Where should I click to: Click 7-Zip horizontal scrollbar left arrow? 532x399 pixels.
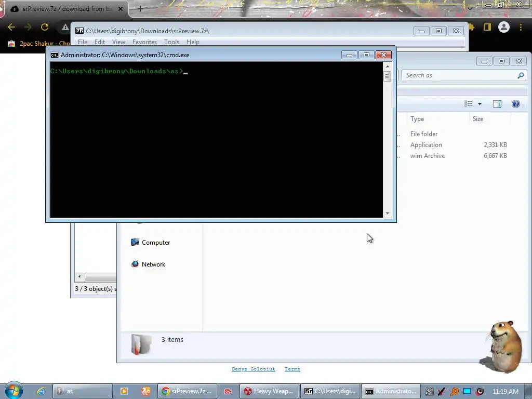coord(79,276)
